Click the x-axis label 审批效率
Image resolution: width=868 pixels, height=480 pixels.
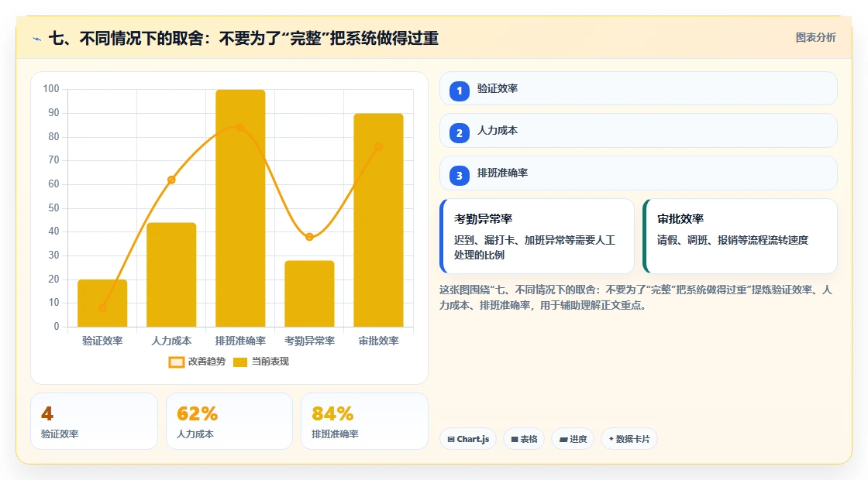point(379,341)
